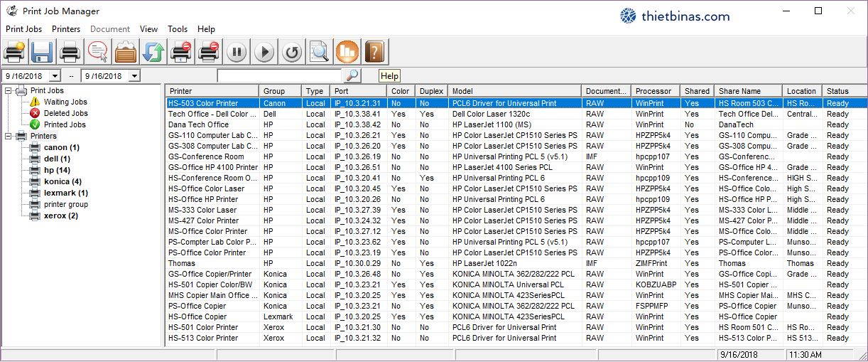Select the dell (1) printer group
Image resolution: width=868 pixels, height=362 pixels.
57,159
